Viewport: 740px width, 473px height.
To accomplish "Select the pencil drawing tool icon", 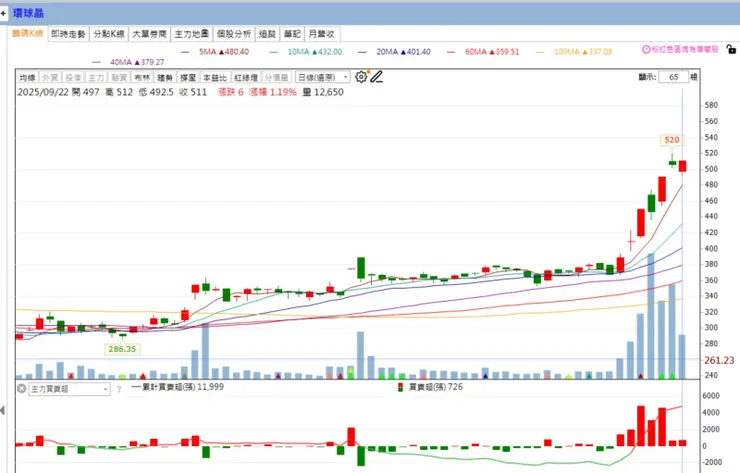I will pyautogui.click(x=376, y=77).
